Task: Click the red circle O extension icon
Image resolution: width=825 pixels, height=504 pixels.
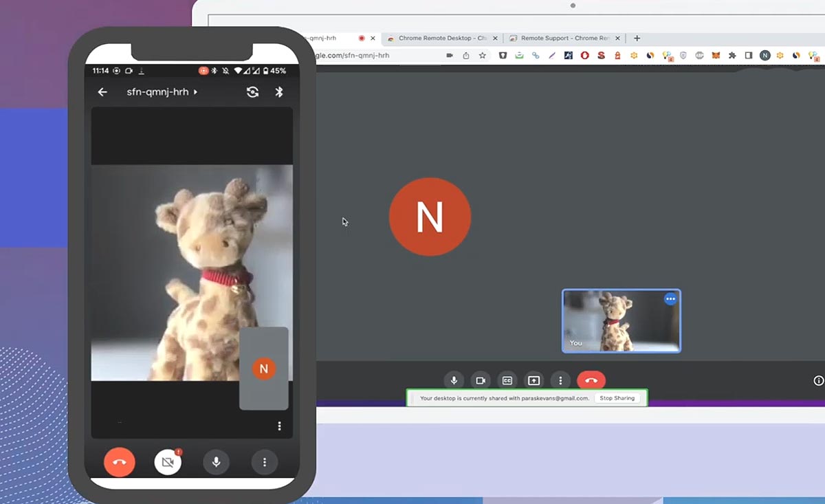Action: pos(585,56)
